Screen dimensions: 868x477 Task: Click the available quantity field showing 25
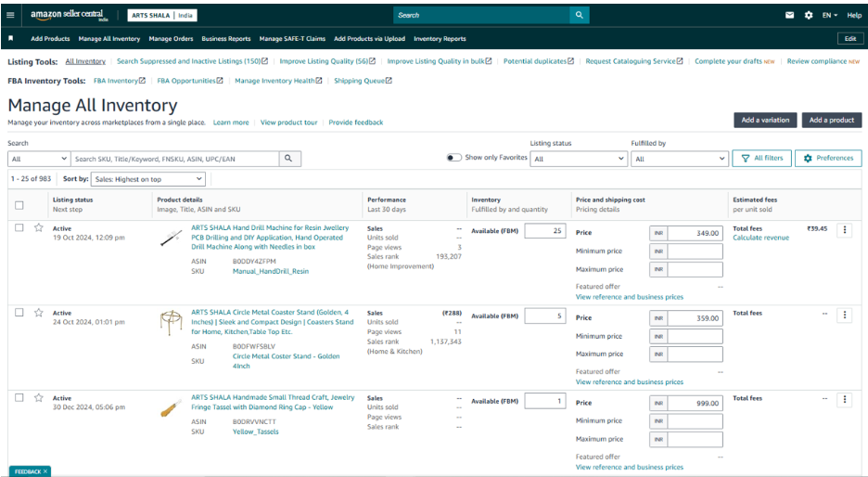pos(545,231)
